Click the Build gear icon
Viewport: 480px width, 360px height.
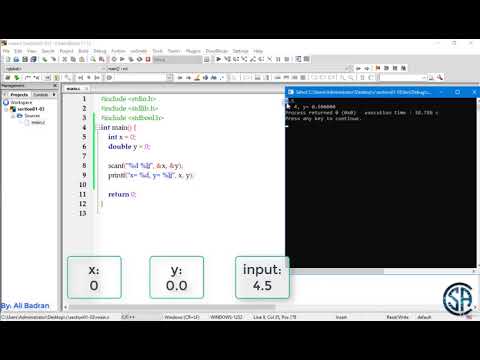coord(114,59)
